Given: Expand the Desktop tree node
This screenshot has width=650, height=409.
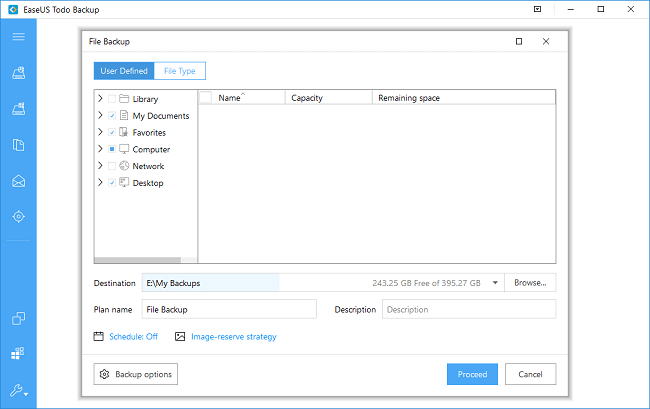Looking at the screenshot, I should 100,183.
